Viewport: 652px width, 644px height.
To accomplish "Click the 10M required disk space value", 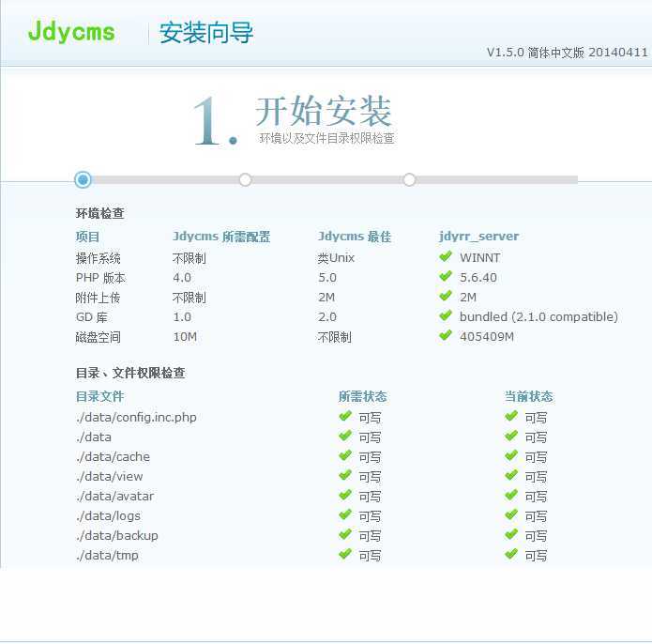I will (x=185, y=337).
